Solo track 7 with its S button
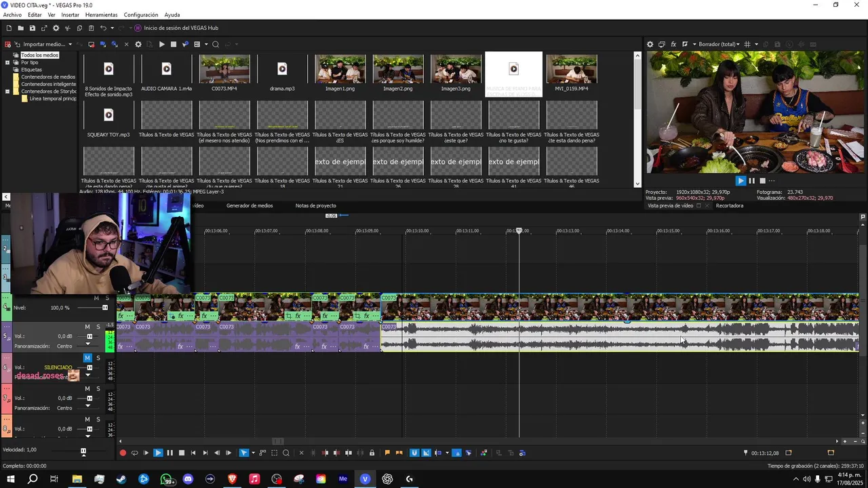 98,388
